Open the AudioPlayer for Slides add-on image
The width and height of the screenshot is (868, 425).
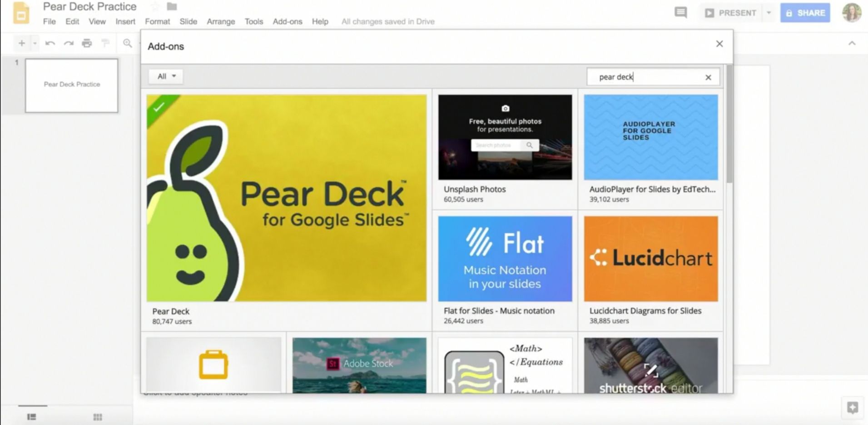coord(651,137)
